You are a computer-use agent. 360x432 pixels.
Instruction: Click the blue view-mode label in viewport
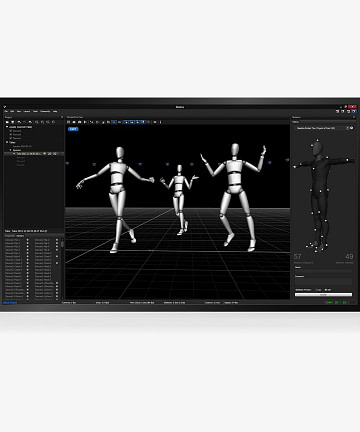(73, 129)
